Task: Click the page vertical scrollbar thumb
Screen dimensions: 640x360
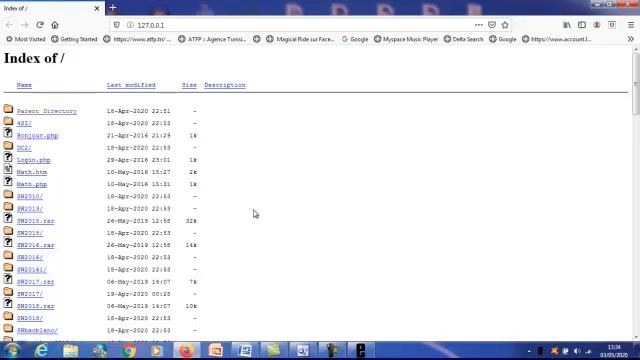Action: tap(636, 84)
